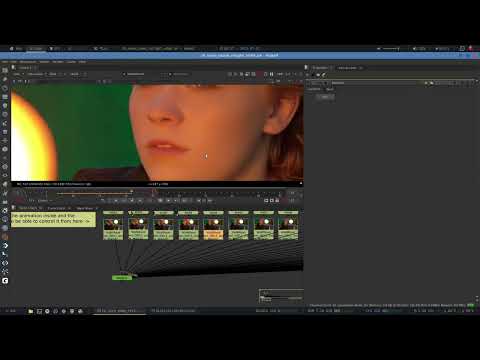Open the File menu
The image size is (480, 360).
[5, 62]
